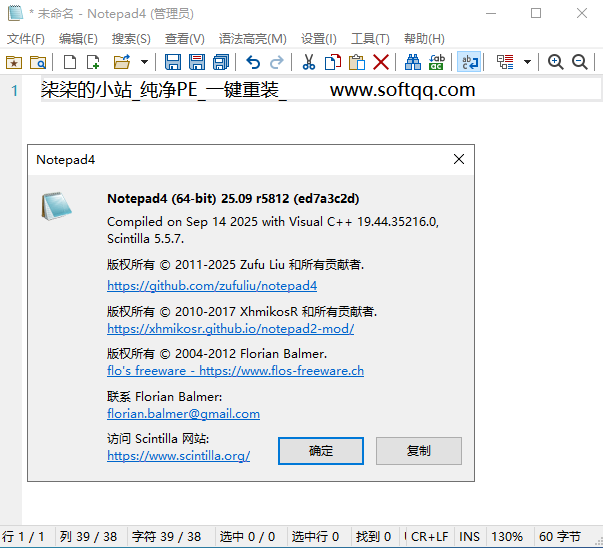Delete selection with red X icon
The height and width of the screenshot is (548, 603).
coord(381,62)
